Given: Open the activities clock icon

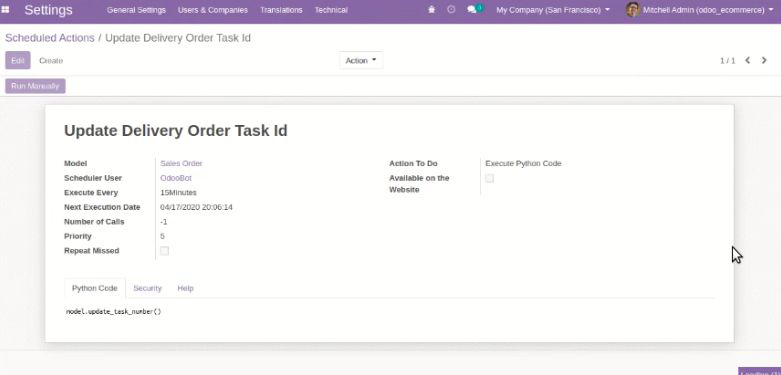Looking at the screenshot, I should (x=451, y=10).
